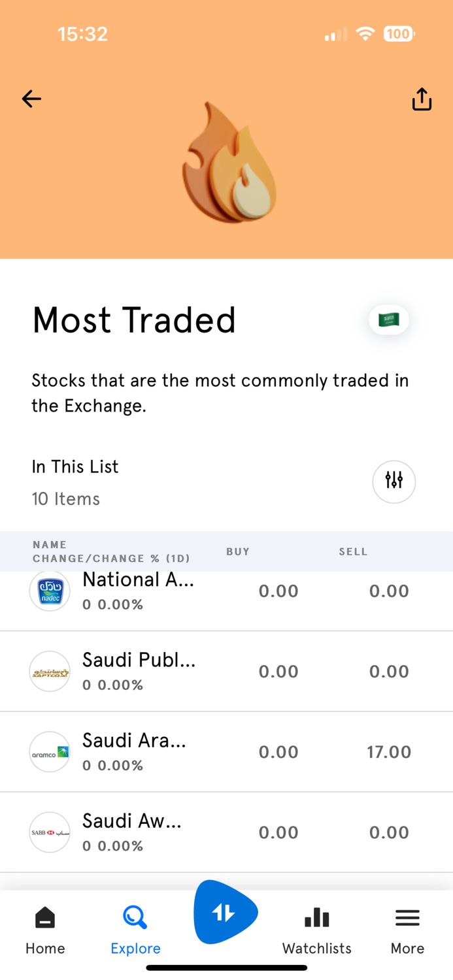Tap the Aramco company logo
Viewport: 453px width, 980px height.
pos(50,751)
